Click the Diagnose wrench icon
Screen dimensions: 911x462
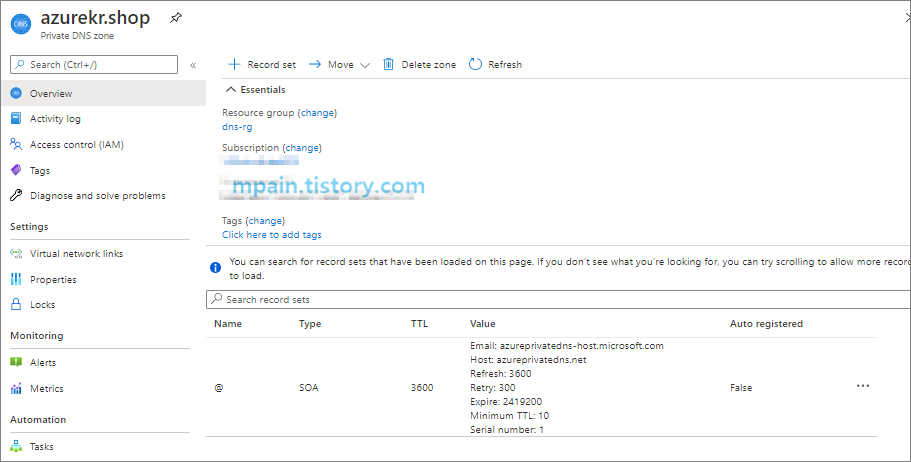point(16,195)
